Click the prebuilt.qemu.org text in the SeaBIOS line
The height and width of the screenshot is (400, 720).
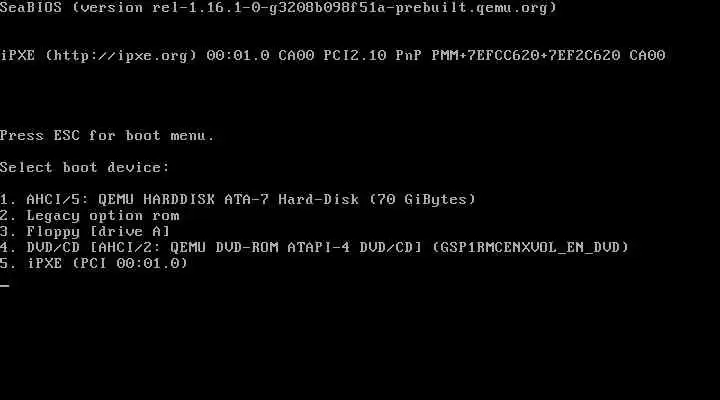(x=472, y=8)
